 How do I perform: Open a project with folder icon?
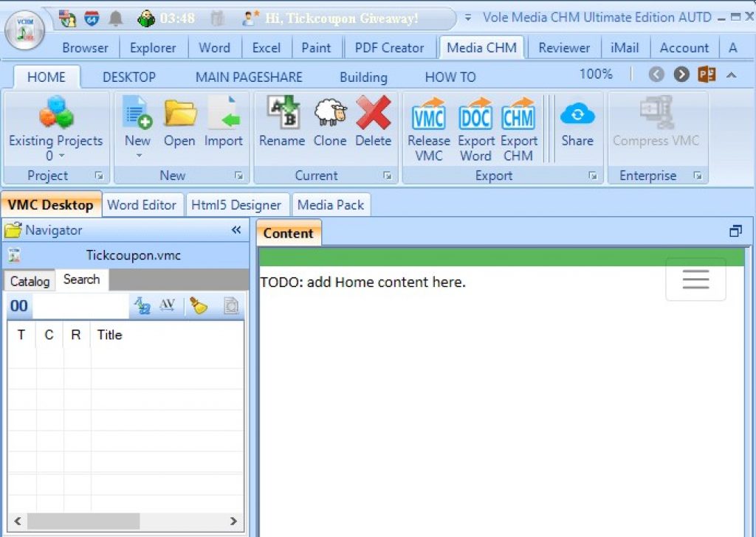coord(180,112)
